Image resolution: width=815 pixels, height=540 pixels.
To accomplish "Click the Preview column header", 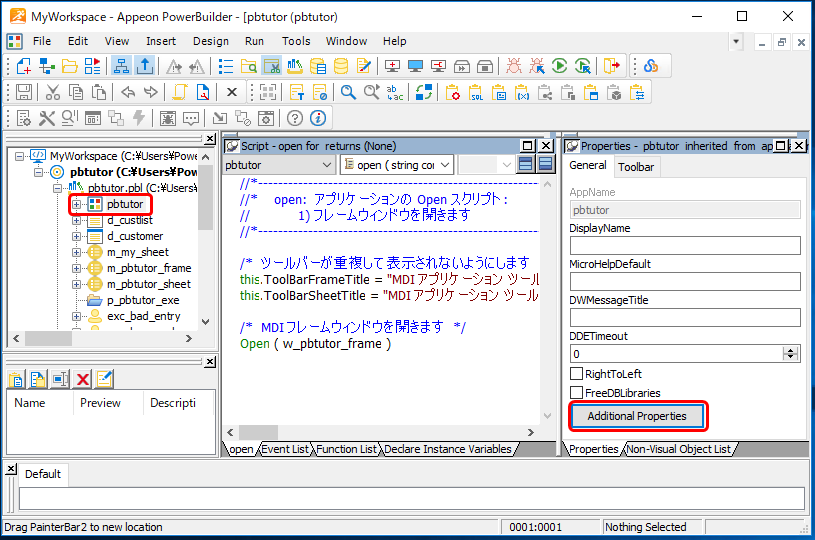I will 100,403.
